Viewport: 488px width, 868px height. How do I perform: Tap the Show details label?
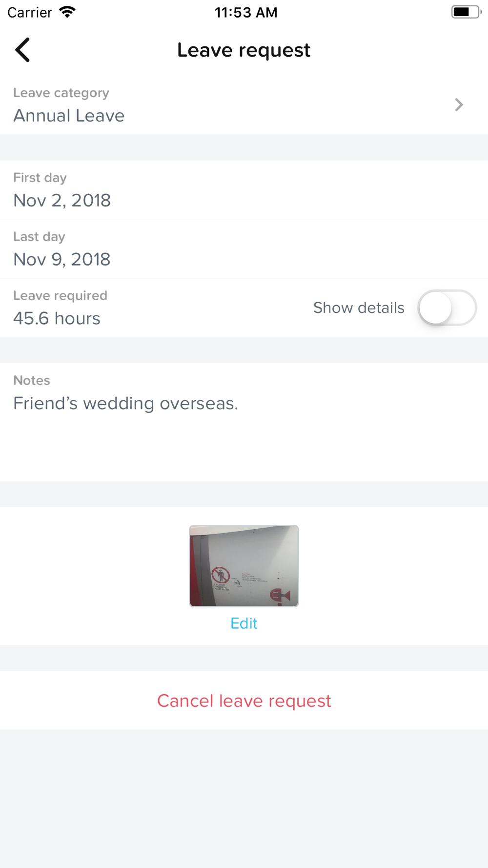click(359, 308)
